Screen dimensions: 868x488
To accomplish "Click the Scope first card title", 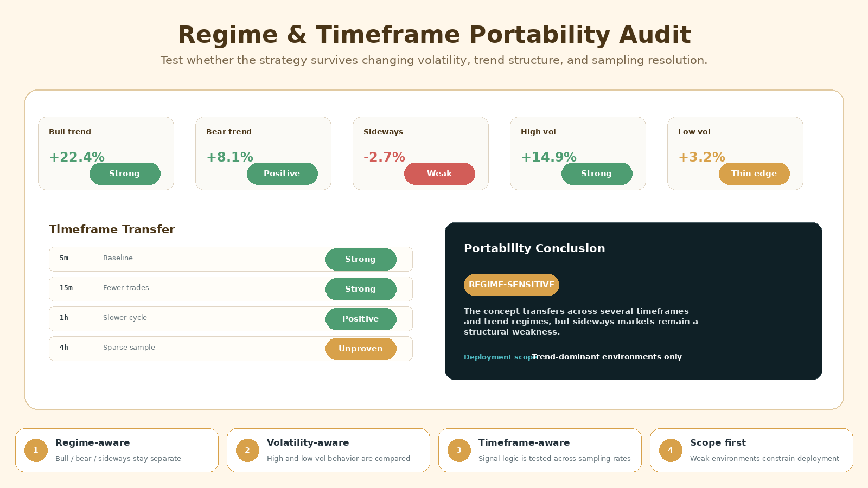I will (718, 442).
